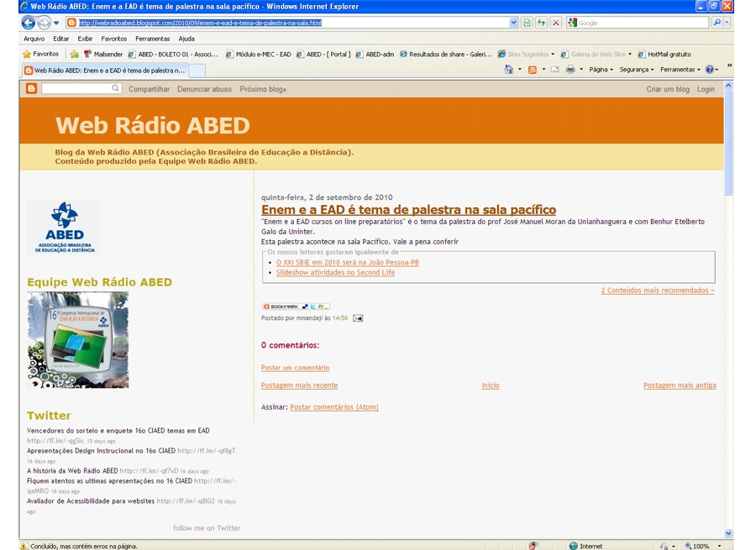Viewport: 756px width, 550px height.
Task: Open the Editar menu
Action: 60,39
